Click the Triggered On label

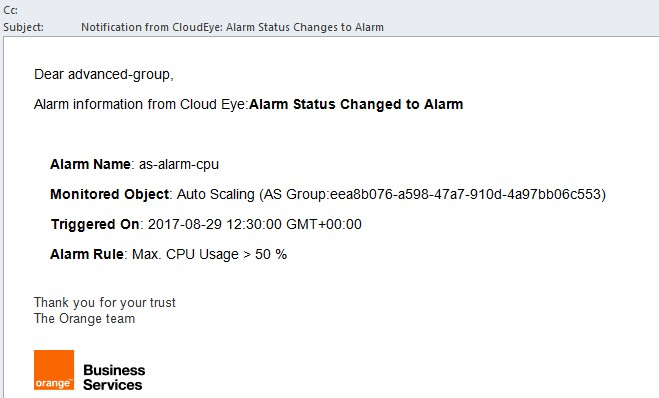(x=95, y=224)
